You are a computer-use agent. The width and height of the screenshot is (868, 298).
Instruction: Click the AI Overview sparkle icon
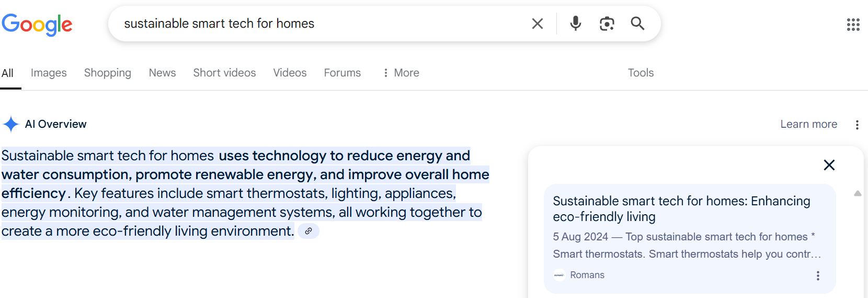pos(11,124)
